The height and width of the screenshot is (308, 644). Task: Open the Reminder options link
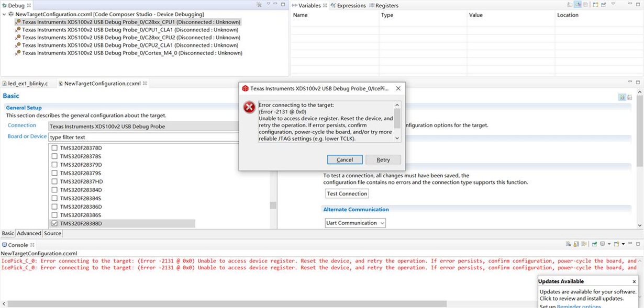pos(579,306)
